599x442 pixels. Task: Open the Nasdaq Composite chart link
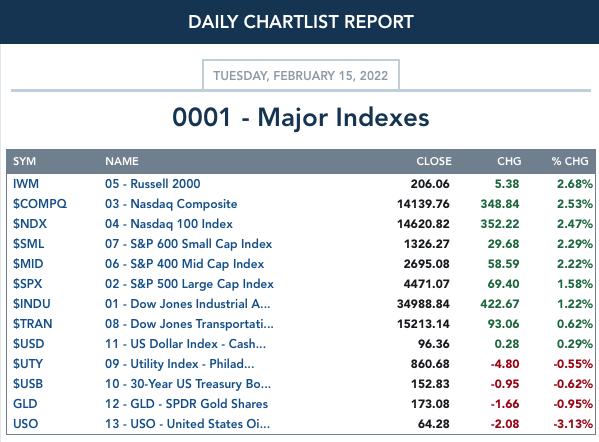point(171,204)
